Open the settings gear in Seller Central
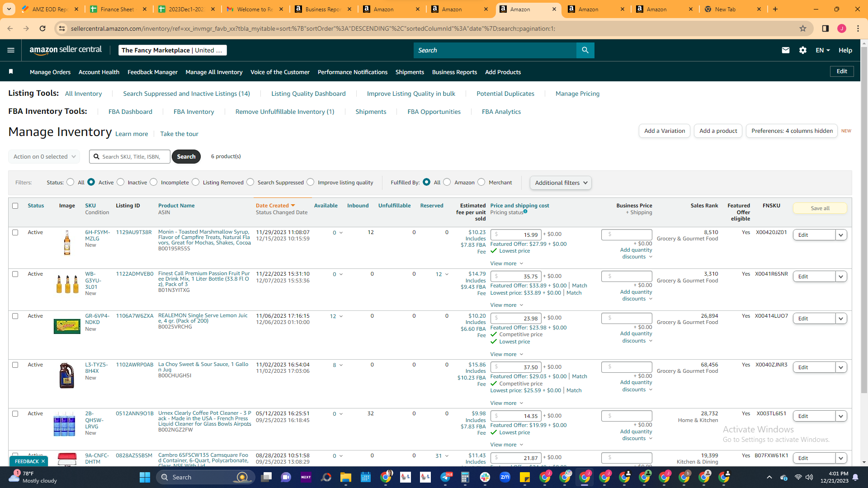 [803, 50]
